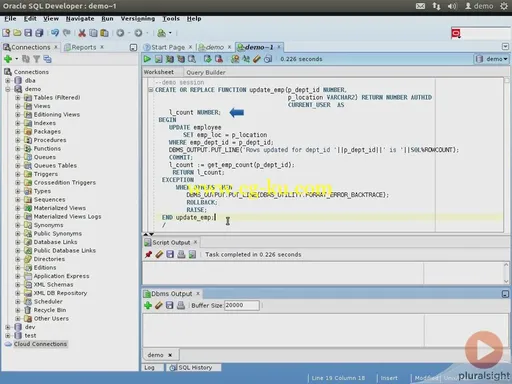512x384 pixels.
Task: Clear Dbms Output with its eraser icon
Action: click(x=159, y=305)
